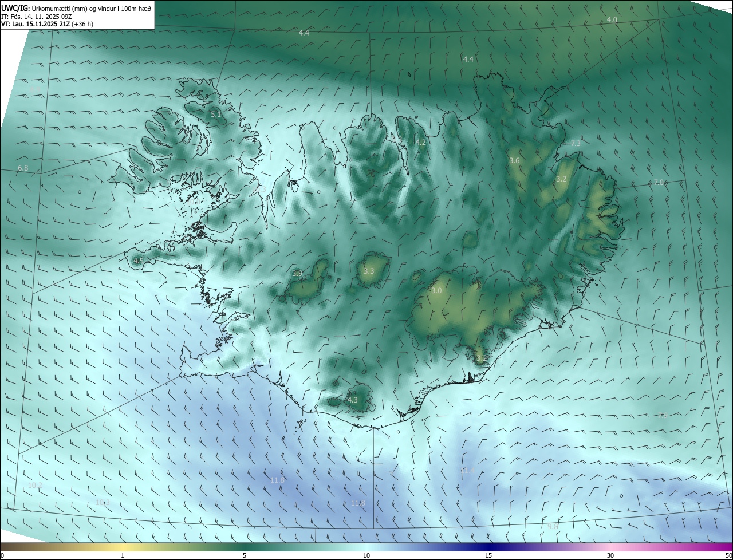This screenshot has height=560, width=733.
Task: Click the 3.0 value on the large glacier
Action: point(436,291)
